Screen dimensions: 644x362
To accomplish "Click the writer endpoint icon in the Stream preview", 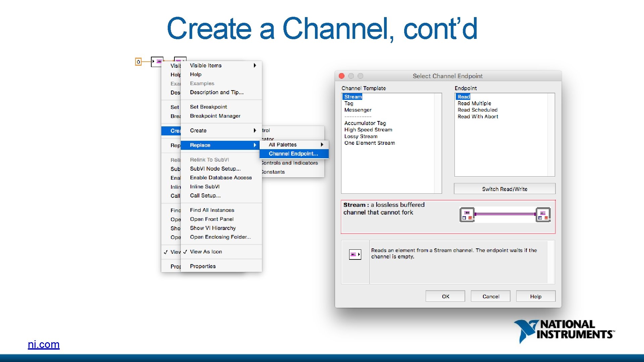I will (467, 214).
